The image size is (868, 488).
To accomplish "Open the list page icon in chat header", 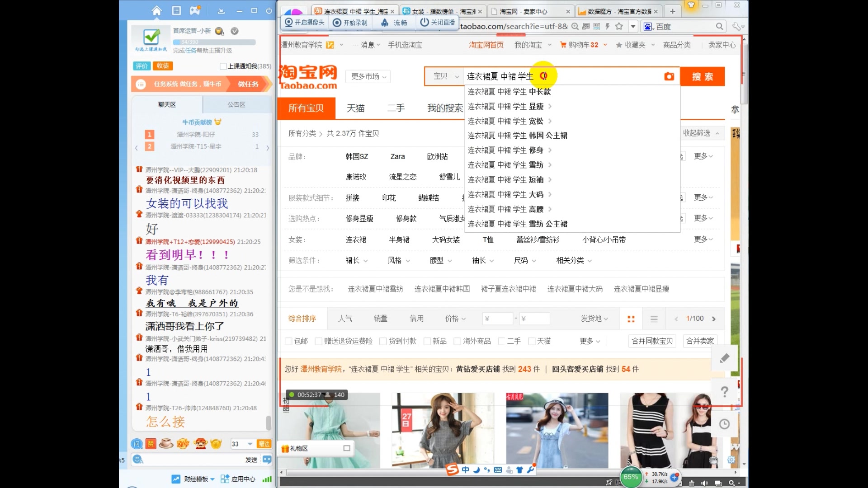I will (x=176, y=10).
